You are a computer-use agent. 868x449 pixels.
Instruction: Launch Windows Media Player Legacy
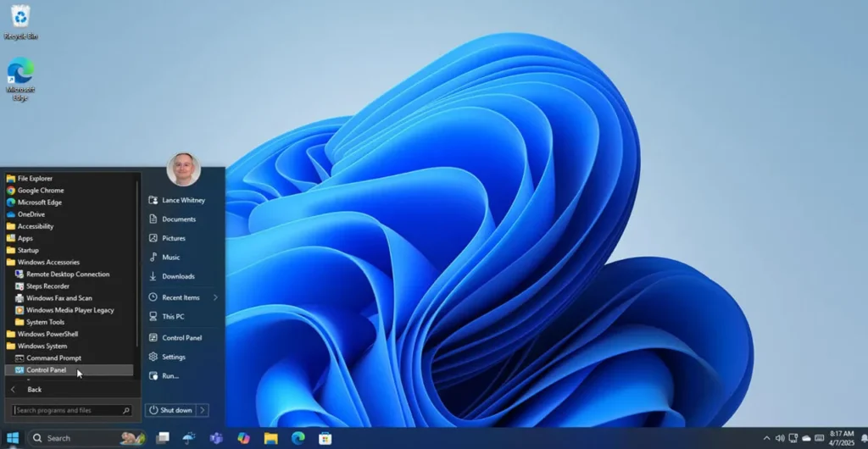coord(70,310)
